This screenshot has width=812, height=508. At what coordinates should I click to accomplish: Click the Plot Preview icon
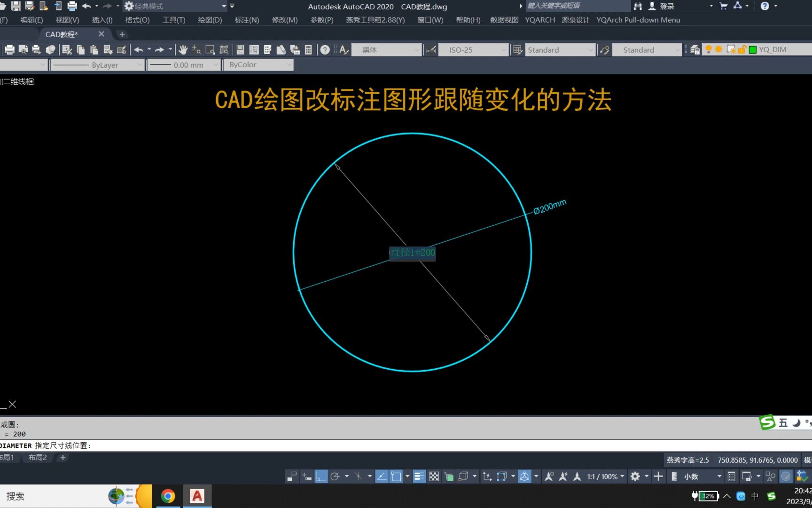pos(23,50)
